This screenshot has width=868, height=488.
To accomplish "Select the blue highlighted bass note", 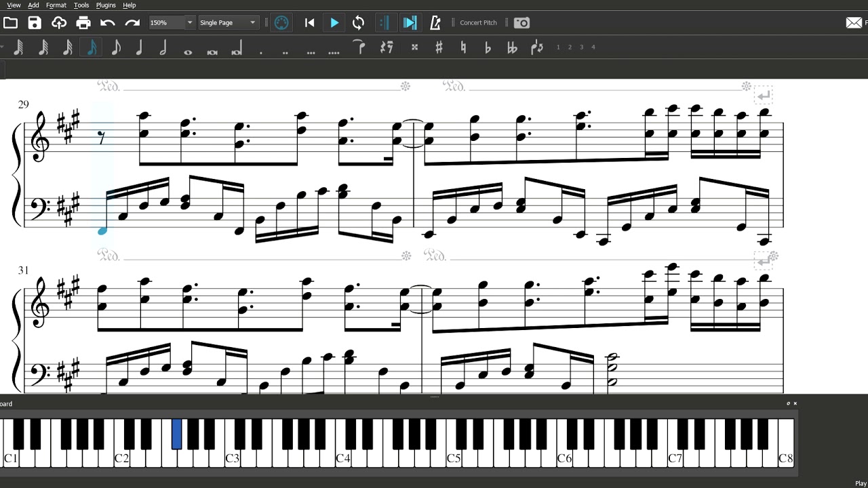I will coord(102,231).
